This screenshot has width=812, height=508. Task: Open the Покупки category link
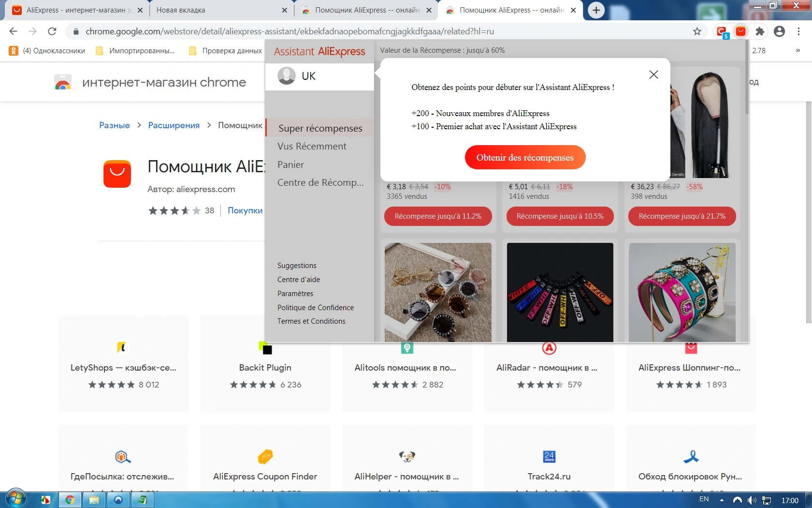coord(245,210)
